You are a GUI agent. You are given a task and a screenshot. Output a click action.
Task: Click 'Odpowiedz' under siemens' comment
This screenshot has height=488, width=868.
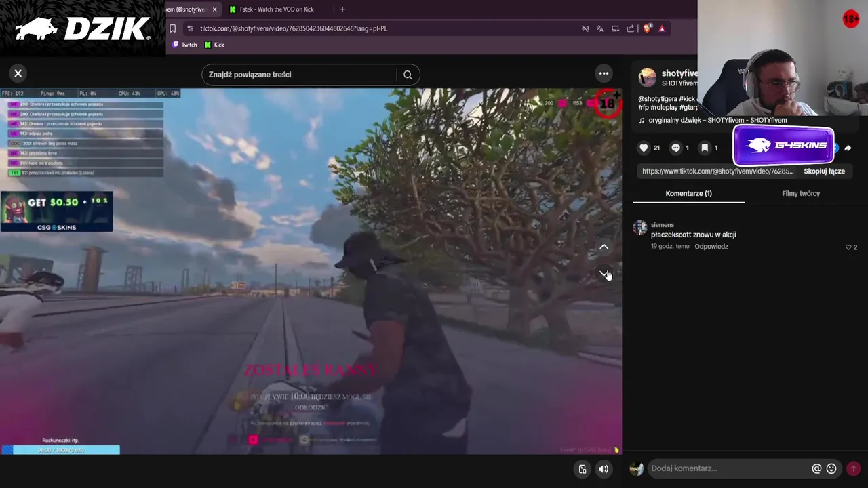(711, 247)
